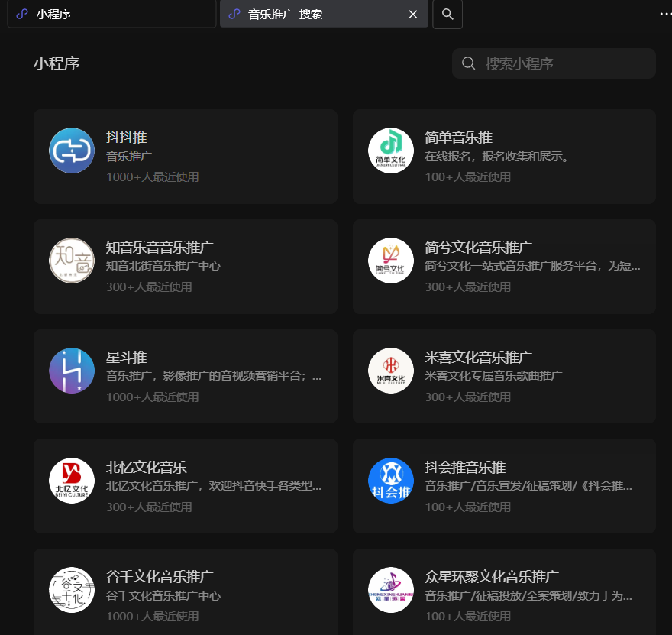Open the 众星环聚文化音乐推广 title
The height and width of the screenshot is (635, 672).
coord(492,577)
